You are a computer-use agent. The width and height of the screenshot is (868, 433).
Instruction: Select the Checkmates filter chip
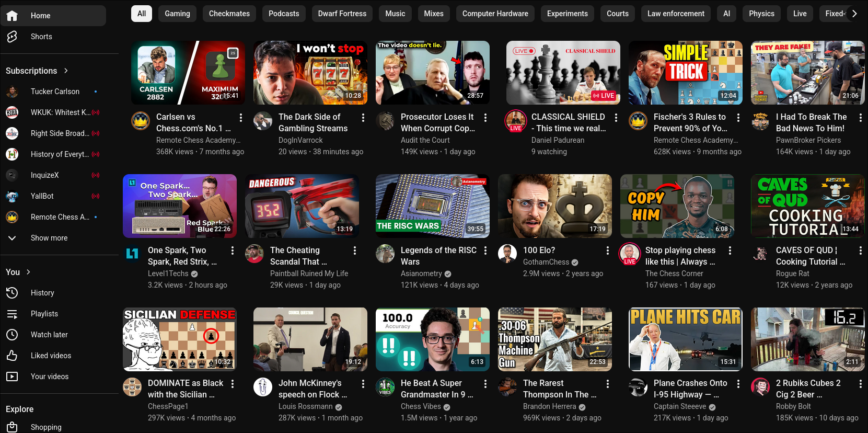[x=229, y=14]
